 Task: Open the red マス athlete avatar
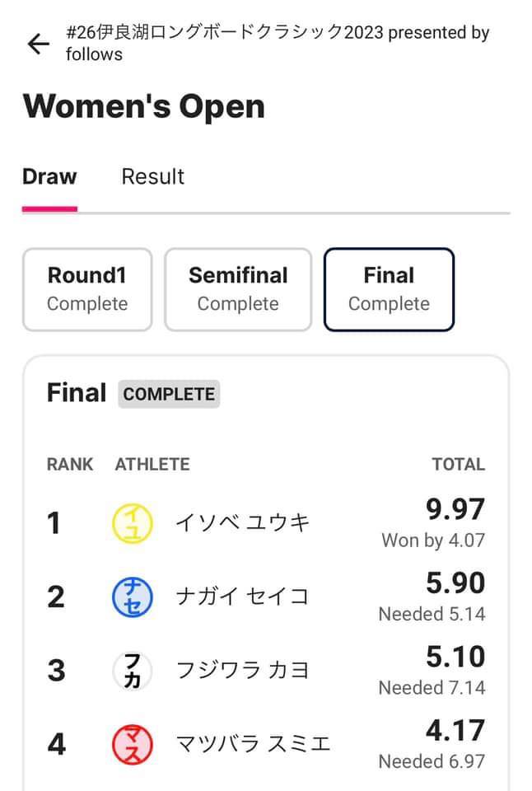pos(132,744)
